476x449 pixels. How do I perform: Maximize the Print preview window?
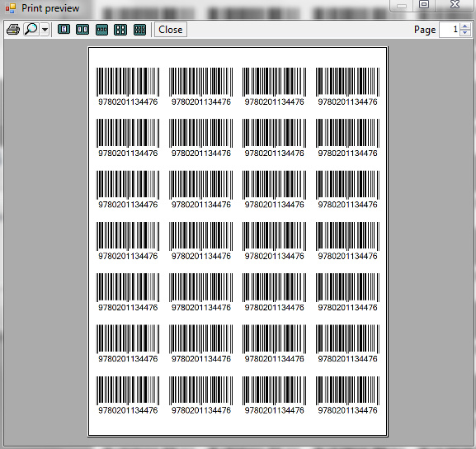click(x=424, y=5)
